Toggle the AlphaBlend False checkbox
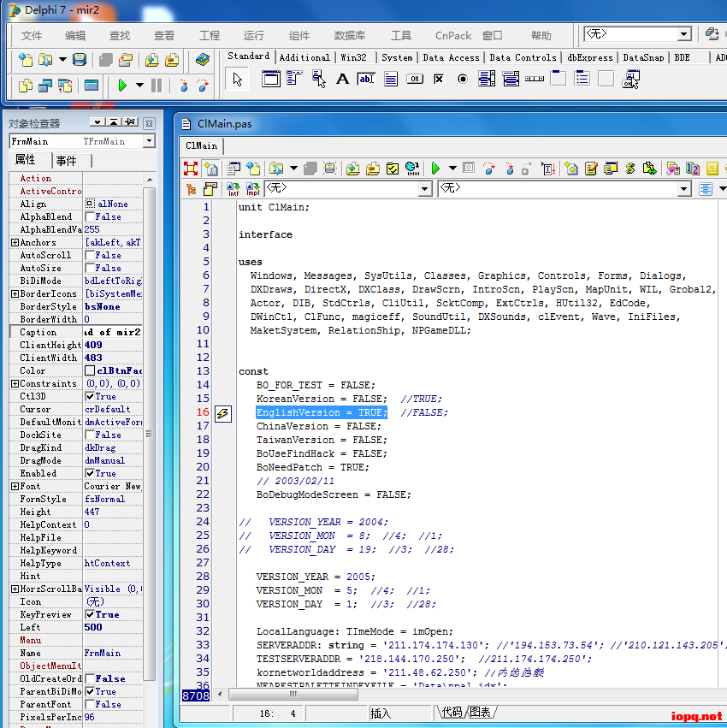Screen dimensions: 727x728 click(x=90, y=217)
